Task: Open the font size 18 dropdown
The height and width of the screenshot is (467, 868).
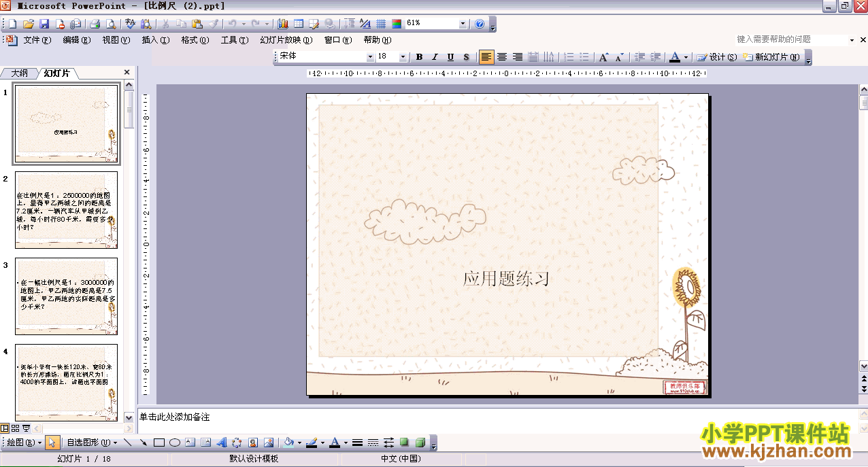Action: 403,57
